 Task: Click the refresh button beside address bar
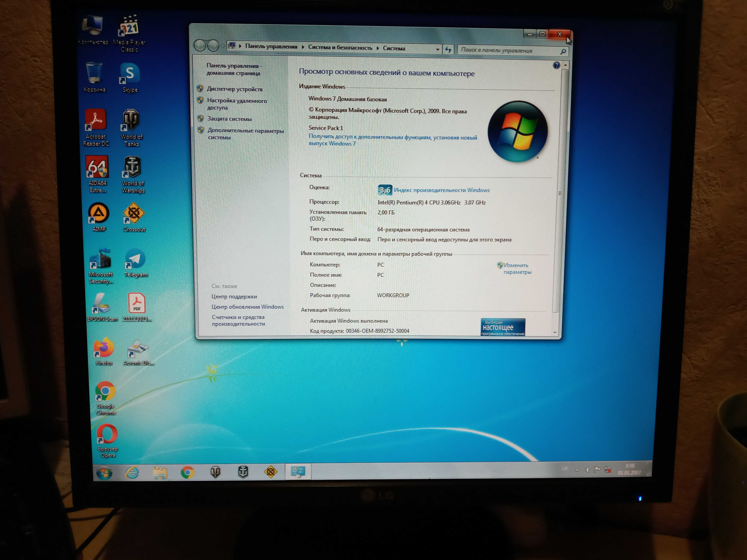click(448, 50)
